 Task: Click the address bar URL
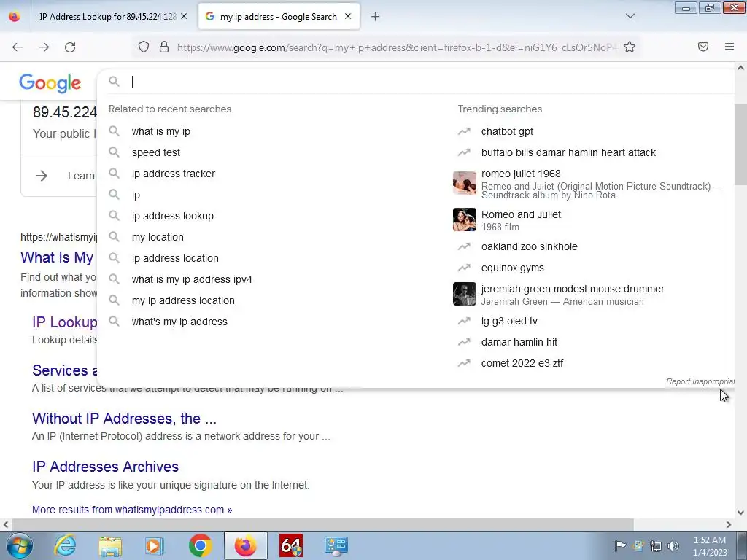point(396,47)
